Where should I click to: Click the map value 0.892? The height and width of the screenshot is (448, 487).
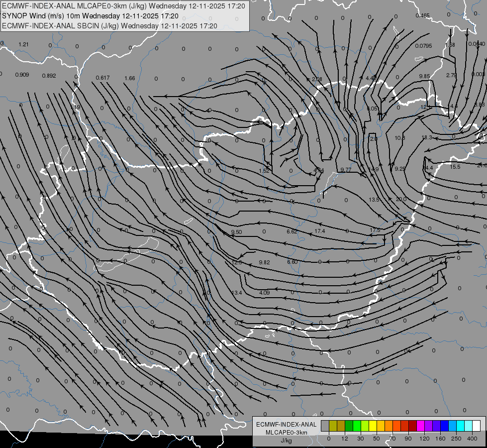tap(49, 76)
